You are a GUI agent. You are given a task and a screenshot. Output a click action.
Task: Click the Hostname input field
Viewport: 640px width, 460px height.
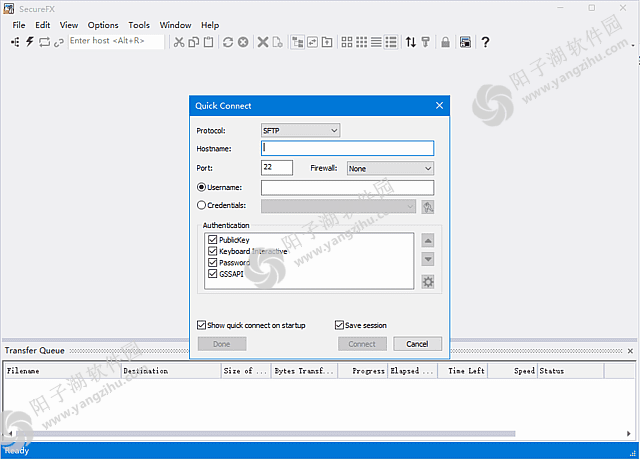(x=347, y=148)
